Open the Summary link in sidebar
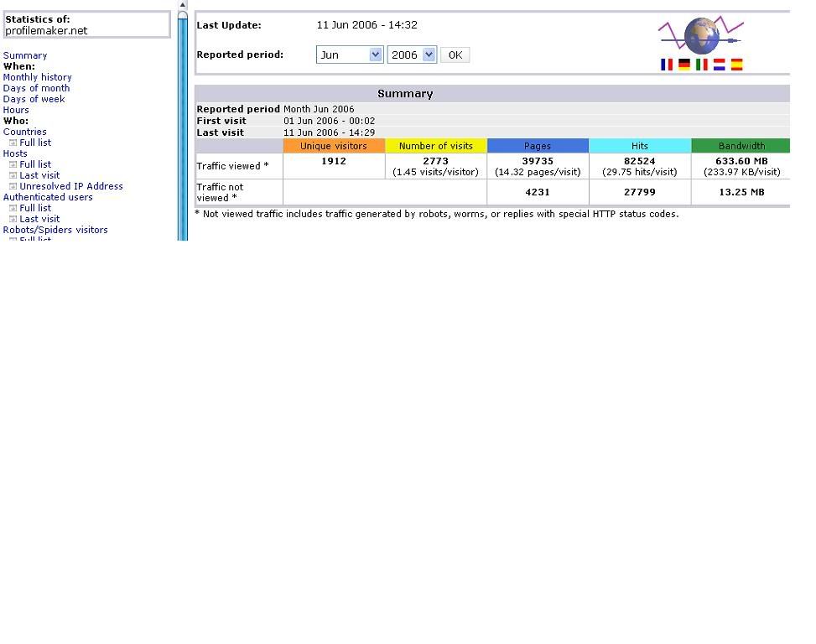The width and height of the screenshot is (816, 644). [x=25, y=55]
